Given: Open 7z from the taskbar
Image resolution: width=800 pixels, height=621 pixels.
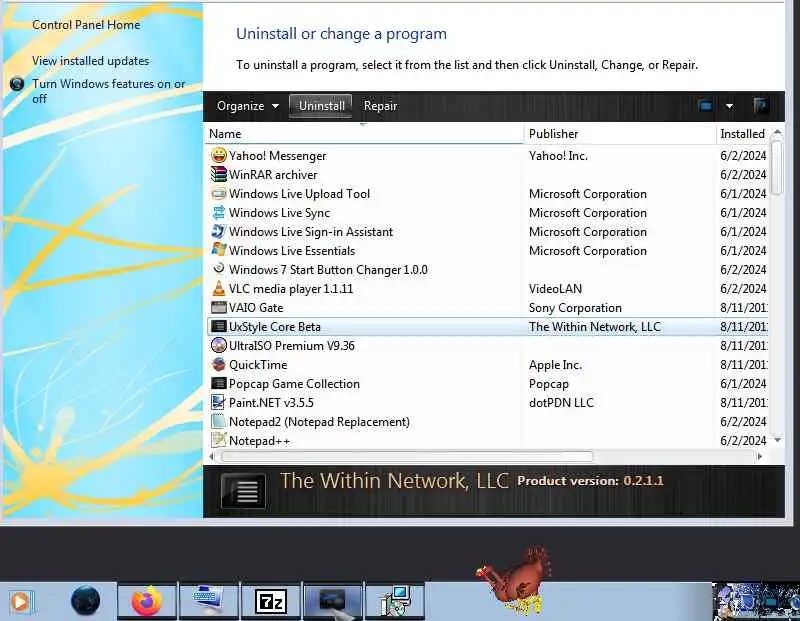Looking at the screenshot, I should coord(270,601).
